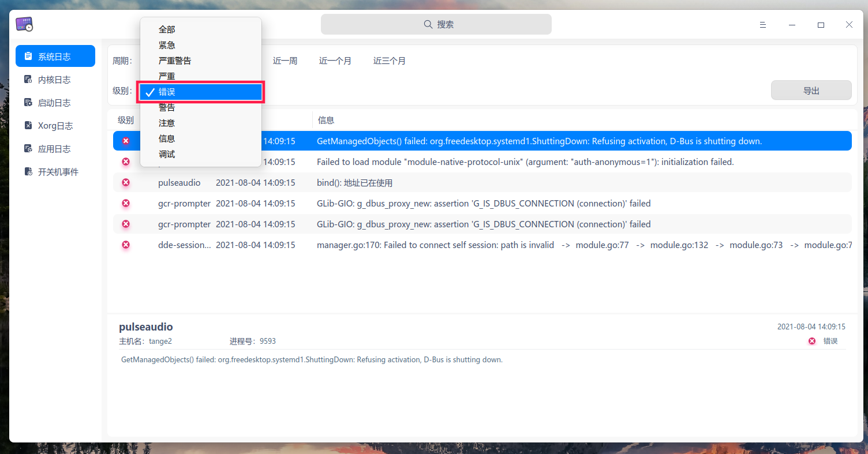Select the GetManagedObjects message in log list
Viewport: 868px width, 454px height.
point(540,141)
